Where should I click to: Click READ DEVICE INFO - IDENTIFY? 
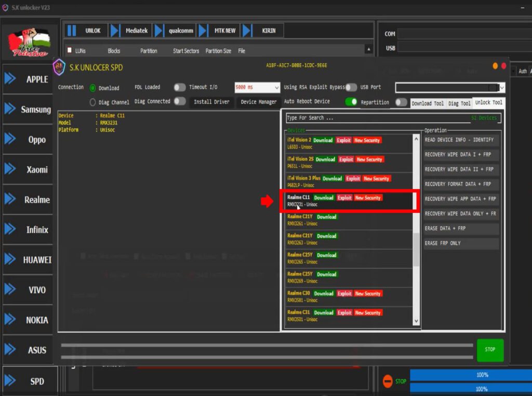coord(461,140)
